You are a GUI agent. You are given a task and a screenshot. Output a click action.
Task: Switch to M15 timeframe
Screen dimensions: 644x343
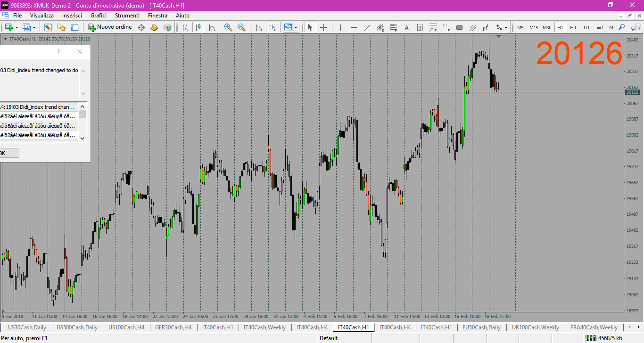tap(534, 27)
